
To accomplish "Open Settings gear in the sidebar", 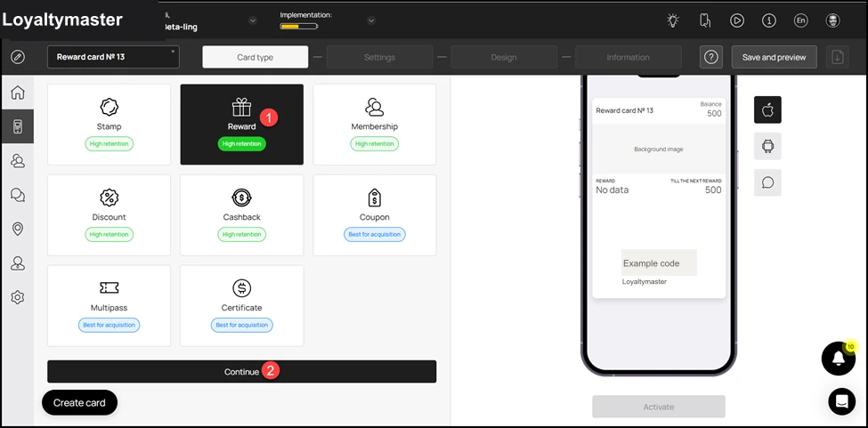I will (18, 297).
